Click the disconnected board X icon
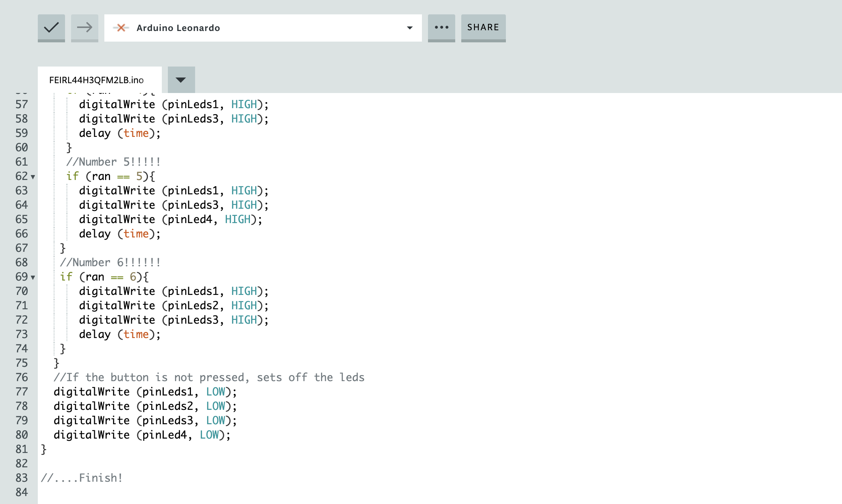The width and height of the screenshot is (842, 504). (121, 28)
